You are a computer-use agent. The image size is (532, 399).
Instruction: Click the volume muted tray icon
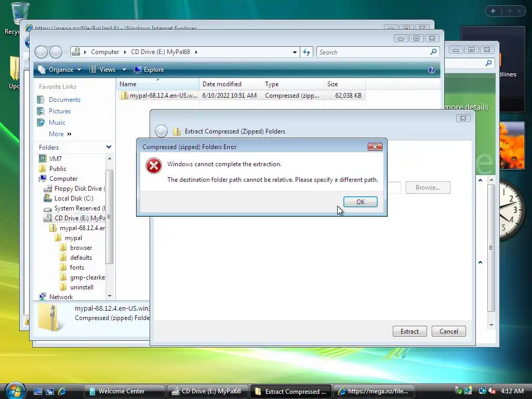click(491, 391)
